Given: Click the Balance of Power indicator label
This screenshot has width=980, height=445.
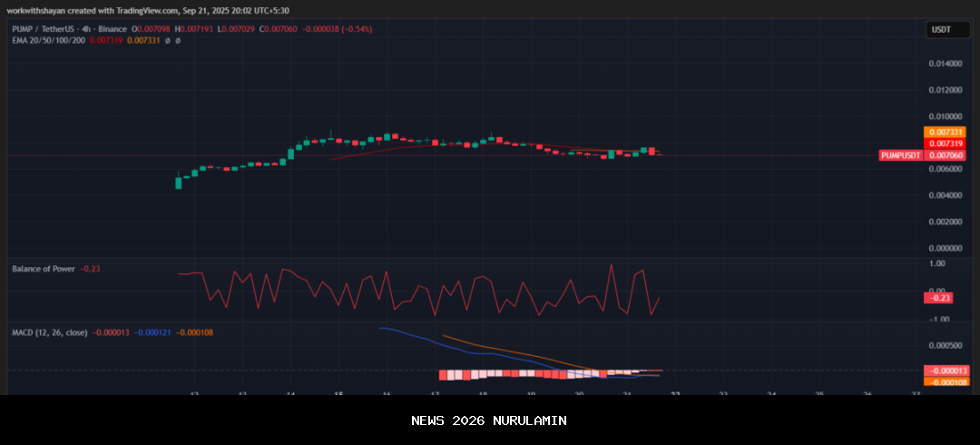Looking at the screenshot, I should (x=43, y=269).
